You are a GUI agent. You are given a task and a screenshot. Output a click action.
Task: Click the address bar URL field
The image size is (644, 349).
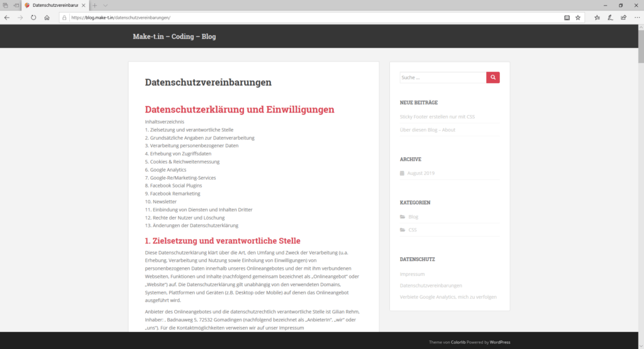point(312,18)
